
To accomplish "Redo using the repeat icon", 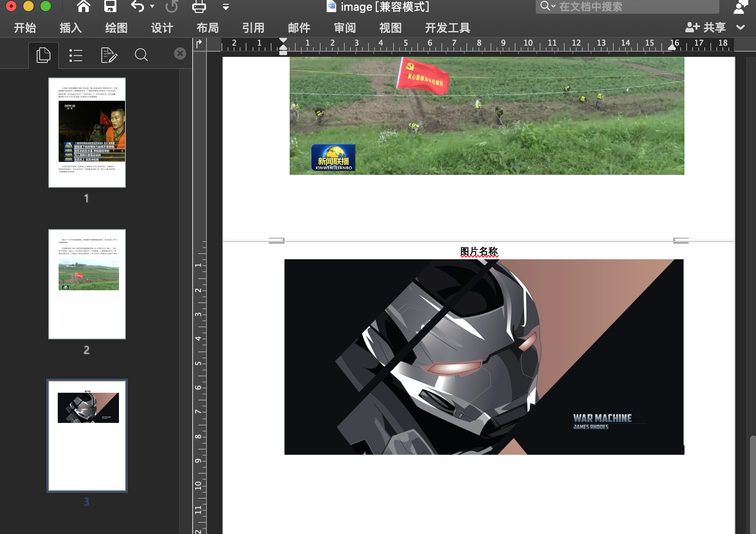I will [171, 6].
